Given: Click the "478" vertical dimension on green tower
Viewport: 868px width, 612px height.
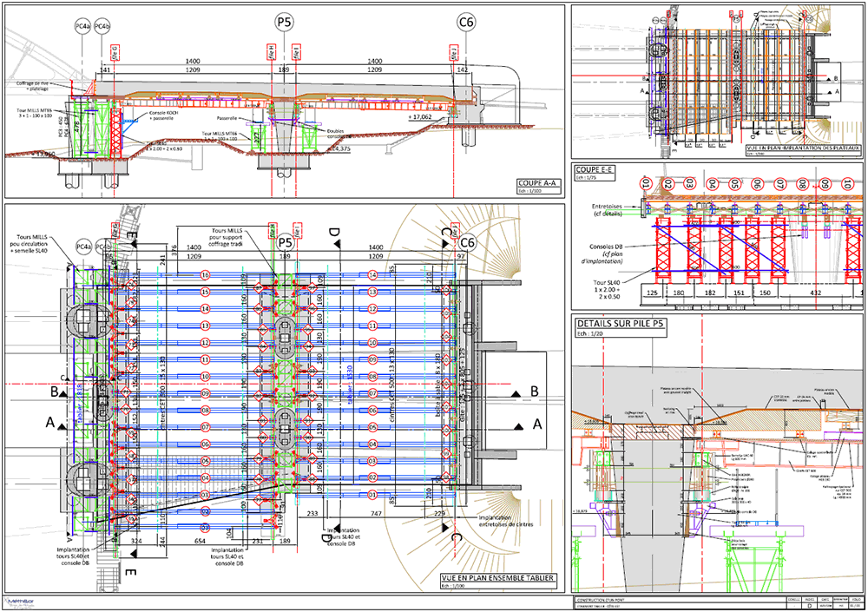Looking at the screenshot, I should point(77,127).
